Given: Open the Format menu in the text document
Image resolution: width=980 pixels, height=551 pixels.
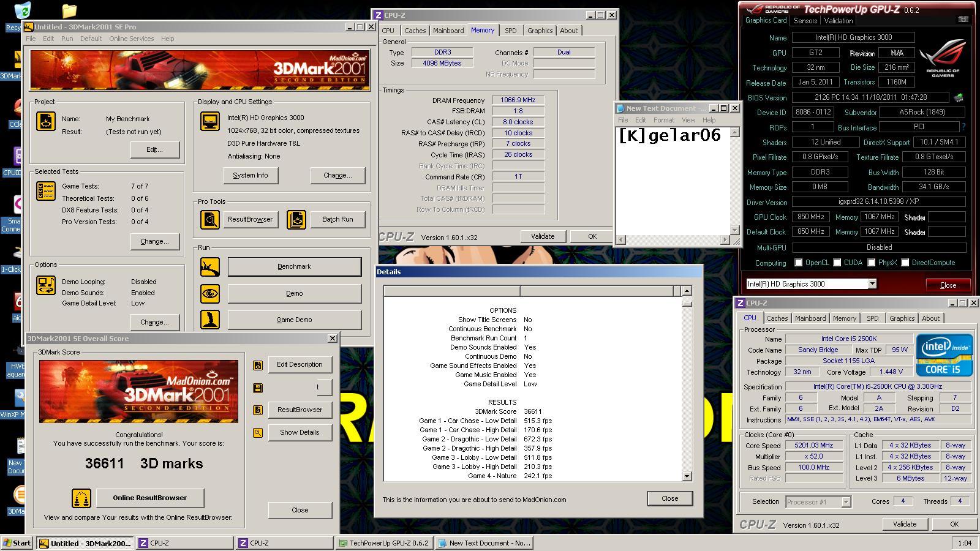Looking at the screenshot, I should click(x=663, y=120).
